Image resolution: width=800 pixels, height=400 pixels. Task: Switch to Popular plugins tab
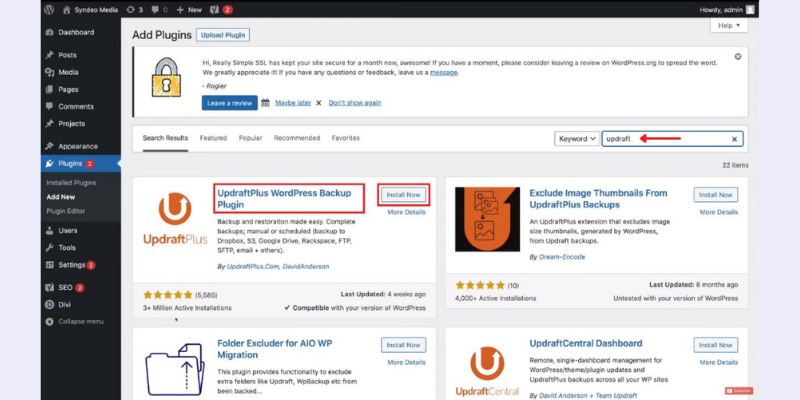(251, 138)
